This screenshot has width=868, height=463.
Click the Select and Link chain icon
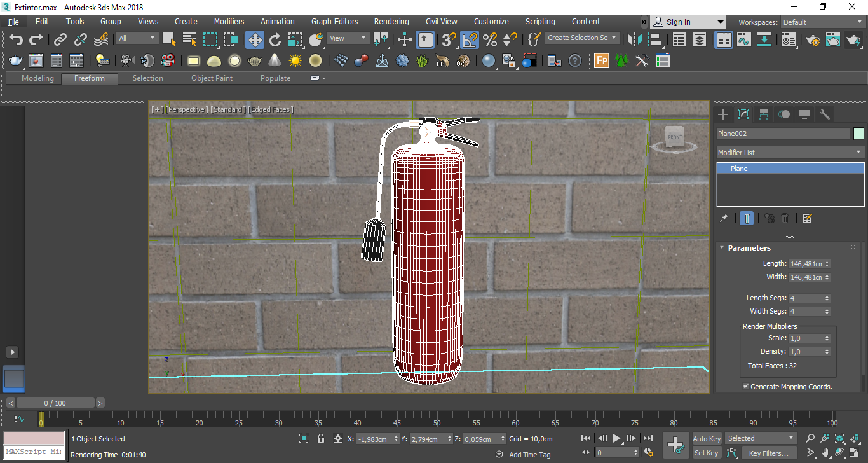pos(60,40)
